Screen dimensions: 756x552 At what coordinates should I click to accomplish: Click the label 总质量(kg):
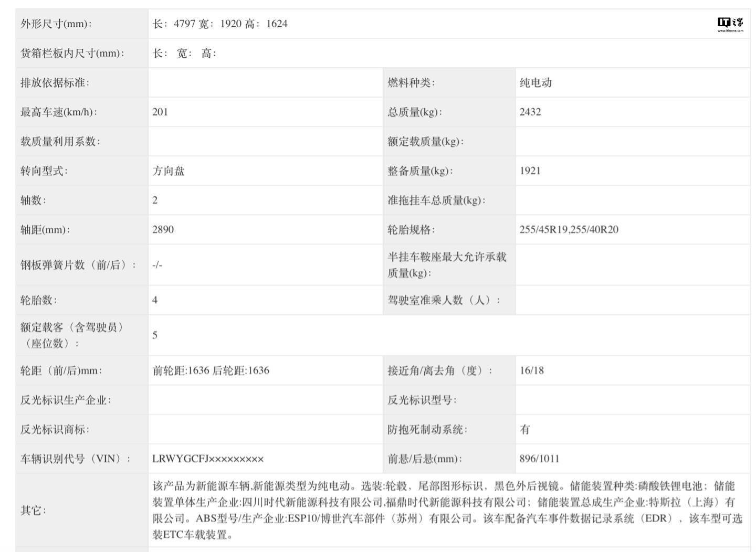click(x=415, y=112)
